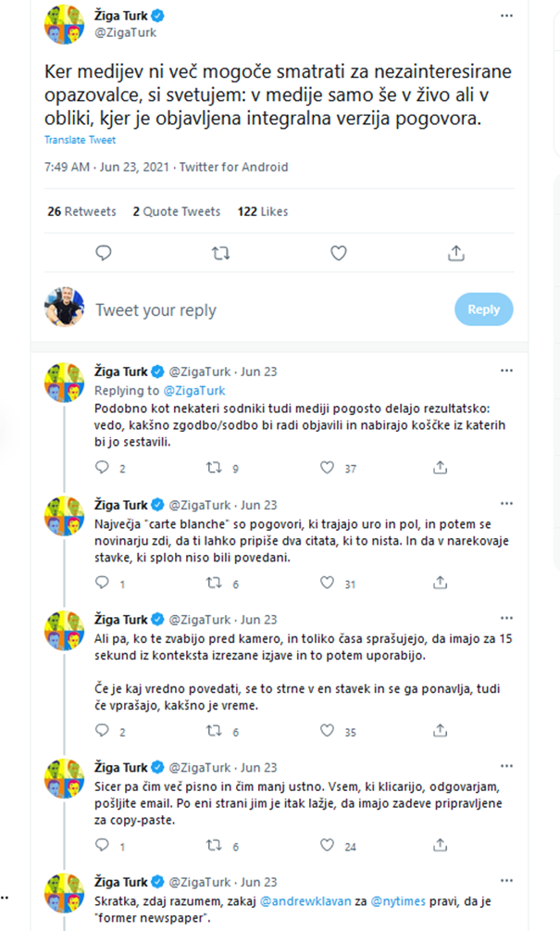Retweet the reply with 9 retweets
This screenshot has height=931, width=560.
pos(215,469)
